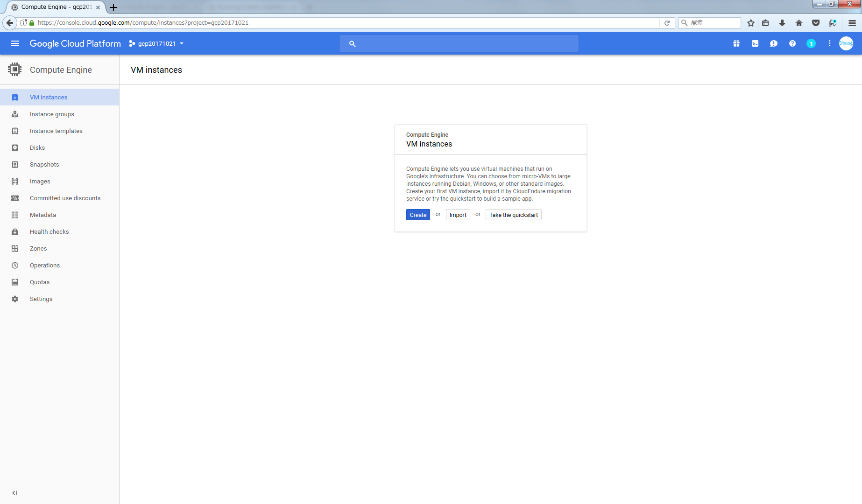Click the Disks icon in sidebar
The image size is (862, 504).
click(x=15, y=147)
